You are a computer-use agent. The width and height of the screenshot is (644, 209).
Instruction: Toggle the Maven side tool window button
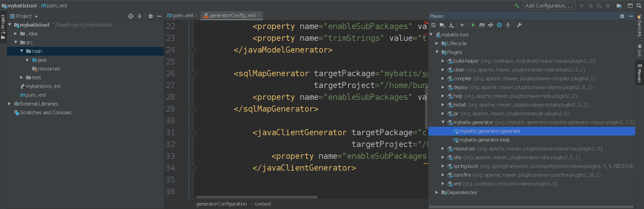(640, 72)
